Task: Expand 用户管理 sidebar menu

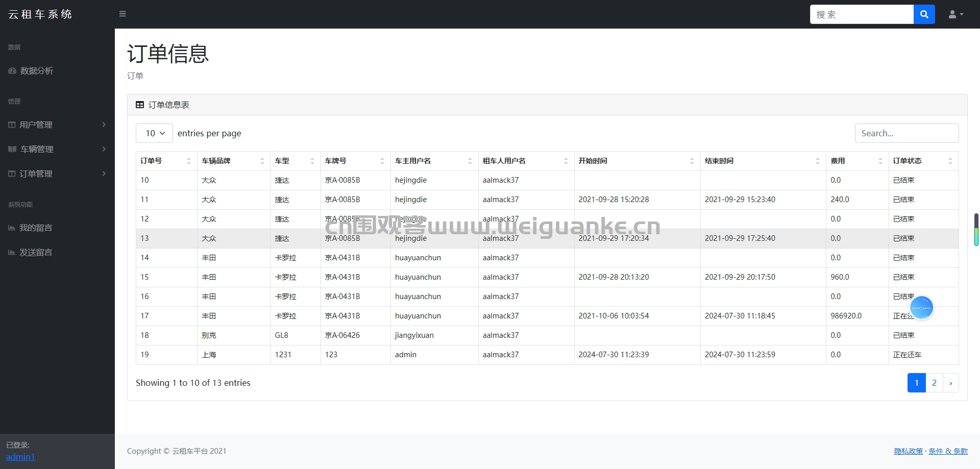Action: (x=57, y=125)
